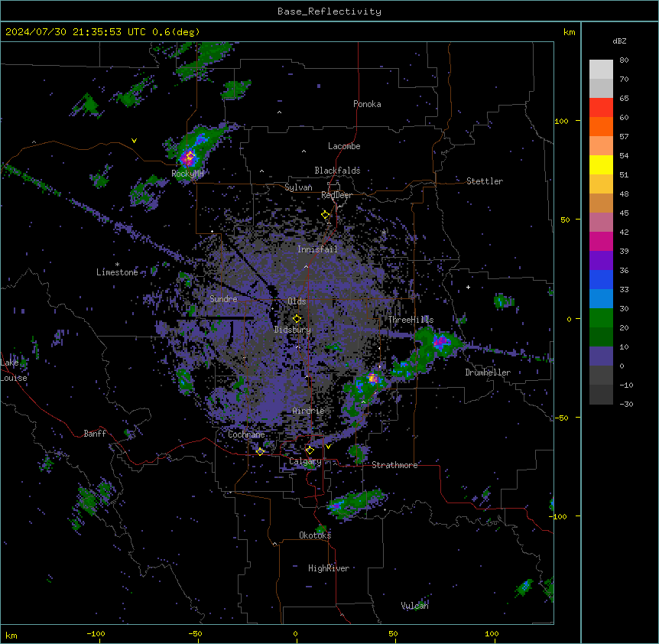This screenshot has width=659, height=644.
Task: Click the Sylvan label
Action: 298,187
